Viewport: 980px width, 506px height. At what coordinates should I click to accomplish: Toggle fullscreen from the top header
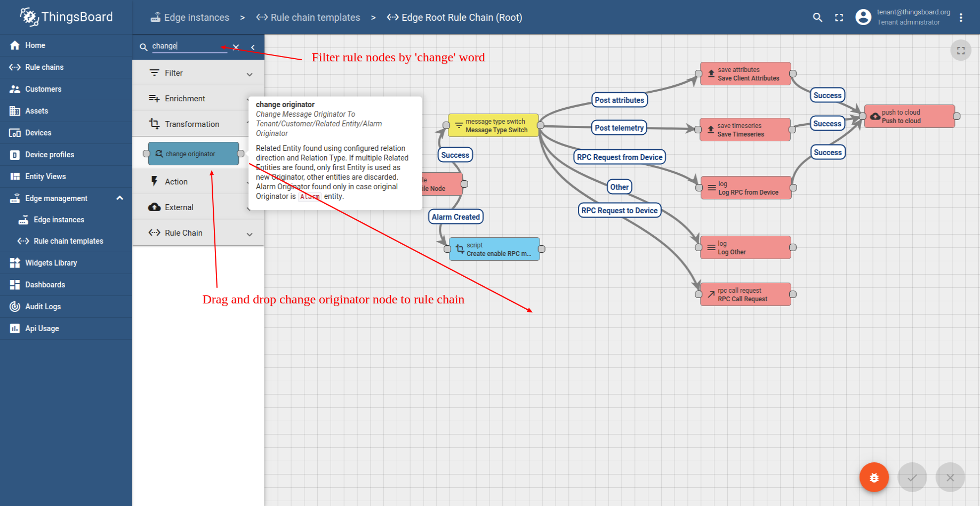pos(839,18)
